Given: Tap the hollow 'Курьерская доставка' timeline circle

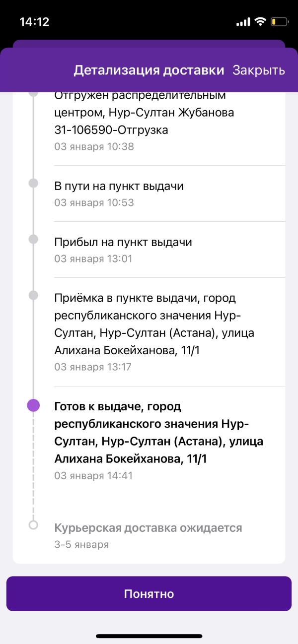Looking at the screenshot, I should click(33, 524).
